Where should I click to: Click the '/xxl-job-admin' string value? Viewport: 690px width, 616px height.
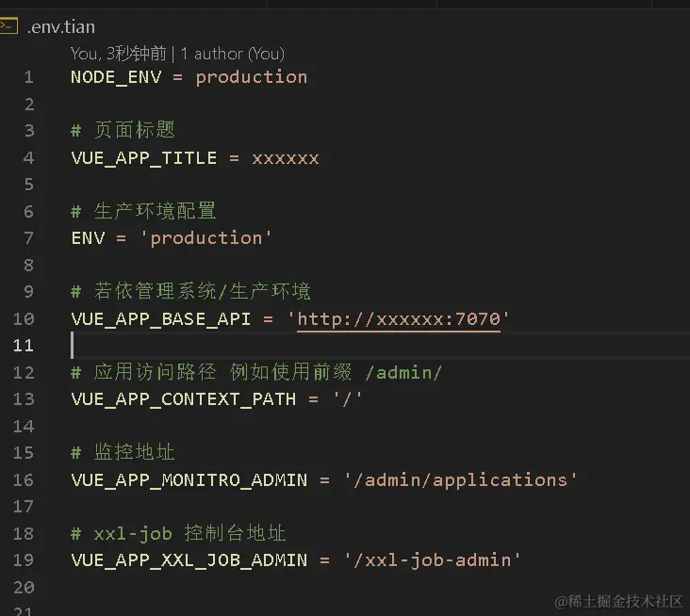[432, 560]
